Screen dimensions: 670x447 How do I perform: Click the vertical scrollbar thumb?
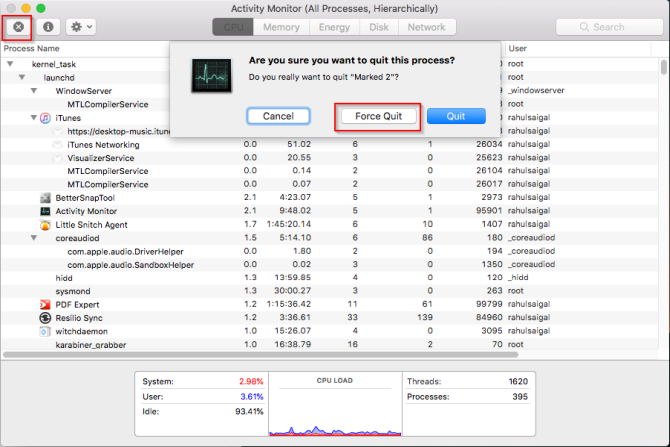pos(663,67)
